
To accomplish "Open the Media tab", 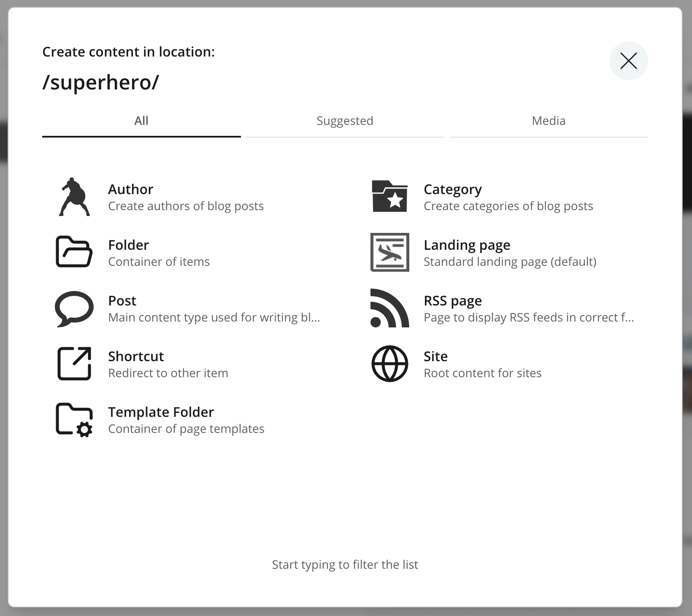I will point(549,121).
